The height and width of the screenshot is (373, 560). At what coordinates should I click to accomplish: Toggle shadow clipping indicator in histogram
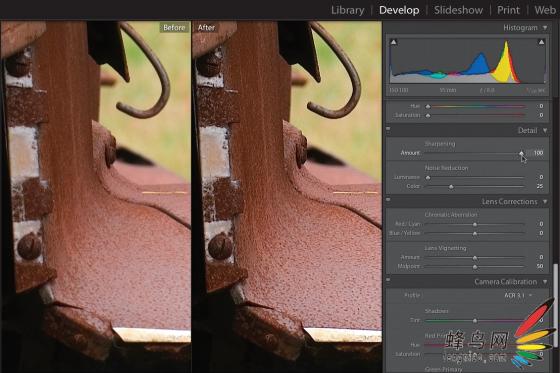tap(394, 42)
